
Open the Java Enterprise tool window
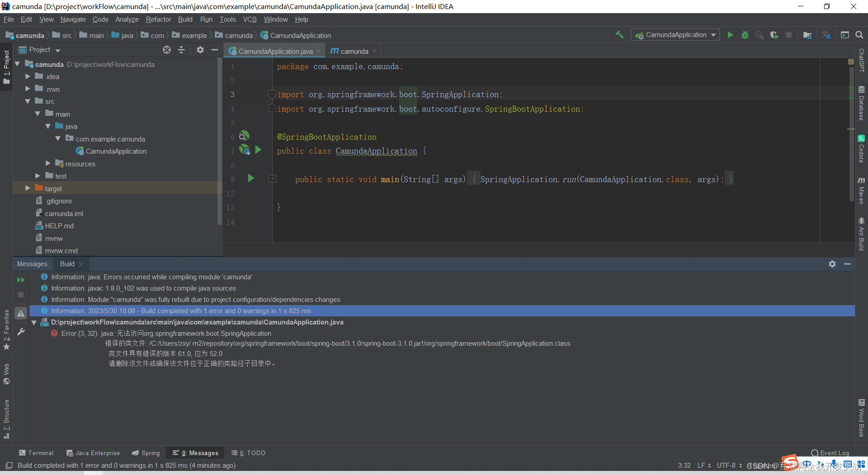point(93,453)
